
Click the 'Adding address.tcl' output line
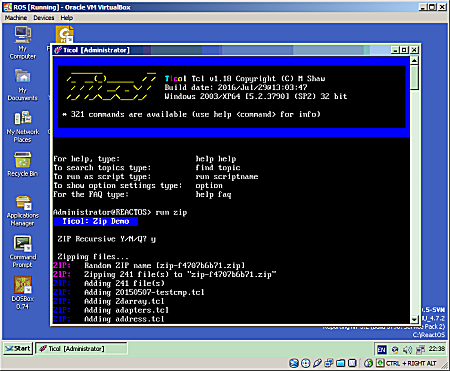[124, 319]
